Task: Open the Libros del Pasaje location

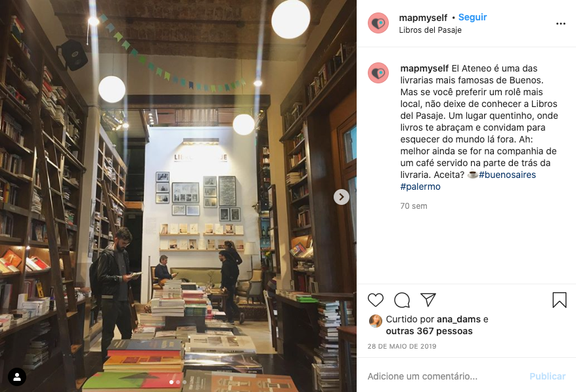Action: [430, 30]
